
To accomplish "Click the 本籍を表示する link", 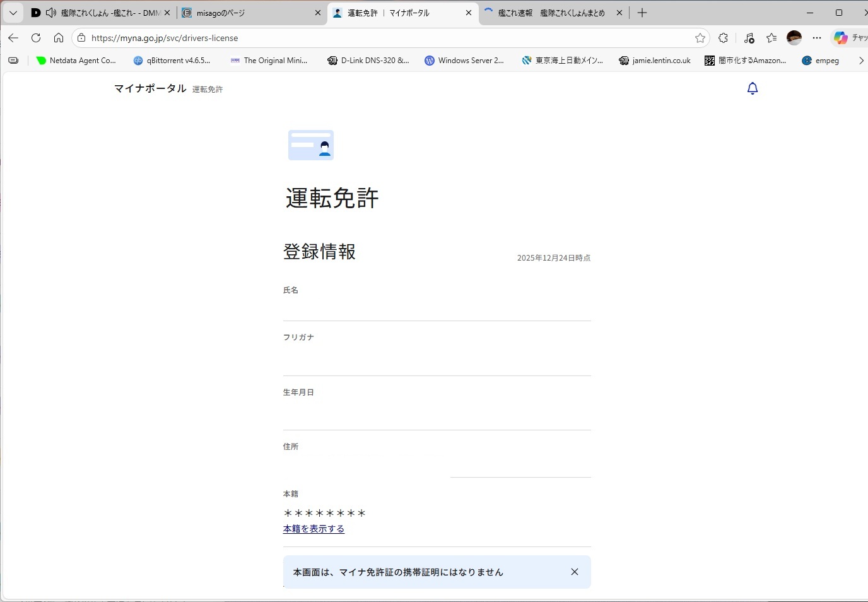I will [x=314, y=529].
